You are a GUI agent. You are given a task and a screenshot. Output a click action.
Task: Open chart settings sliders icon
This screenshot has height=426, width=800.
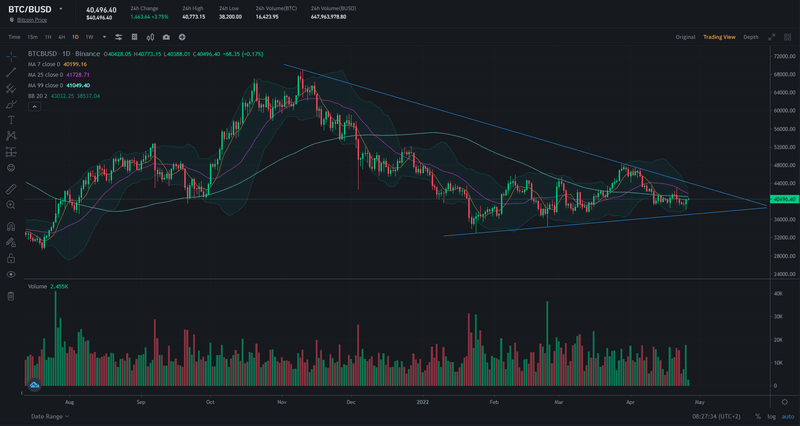[x=118, y=37]
